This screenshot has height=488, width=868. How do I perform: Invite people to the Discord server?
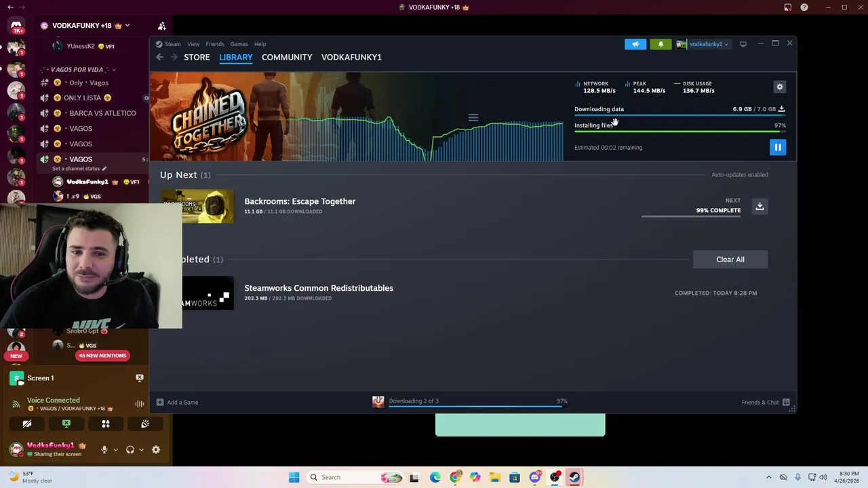[162, 26]
